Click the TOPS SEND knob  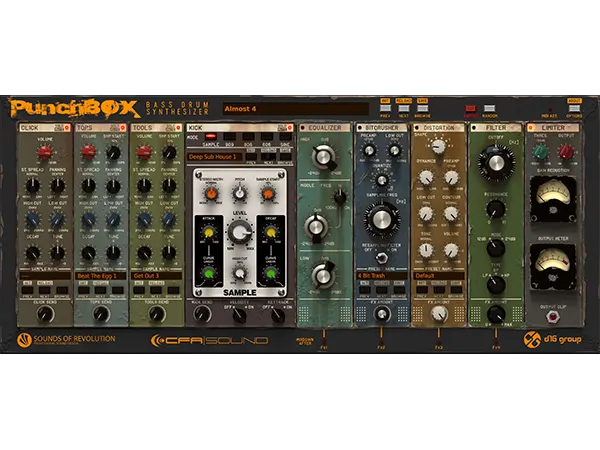(x=101, y=314)
